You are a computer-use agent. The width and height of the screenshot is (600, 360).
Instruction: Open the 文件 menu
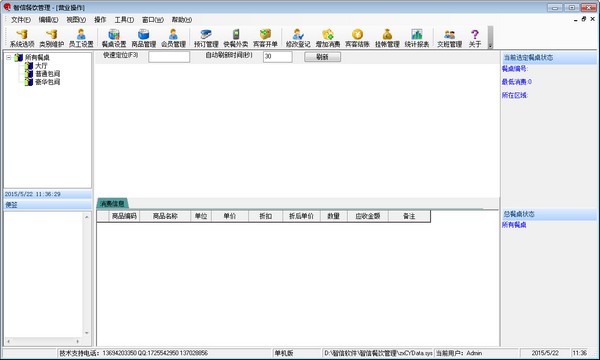[21, 20]
